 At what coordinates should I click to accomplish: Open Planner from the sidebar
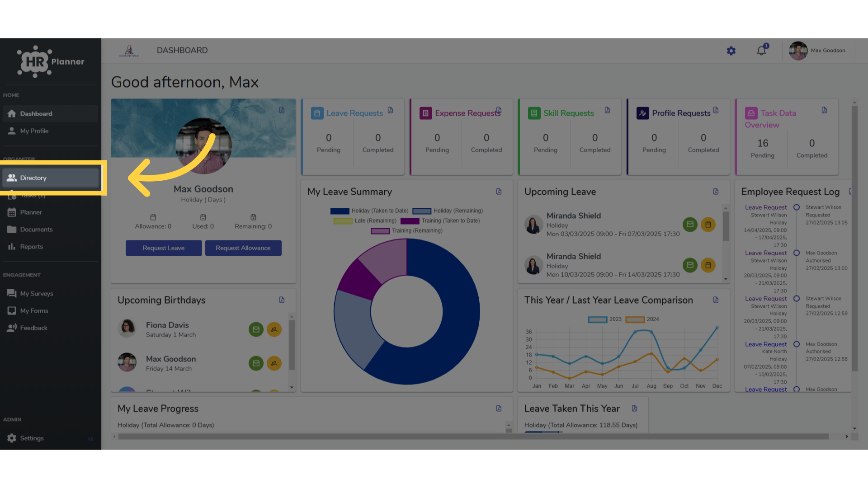51,212
